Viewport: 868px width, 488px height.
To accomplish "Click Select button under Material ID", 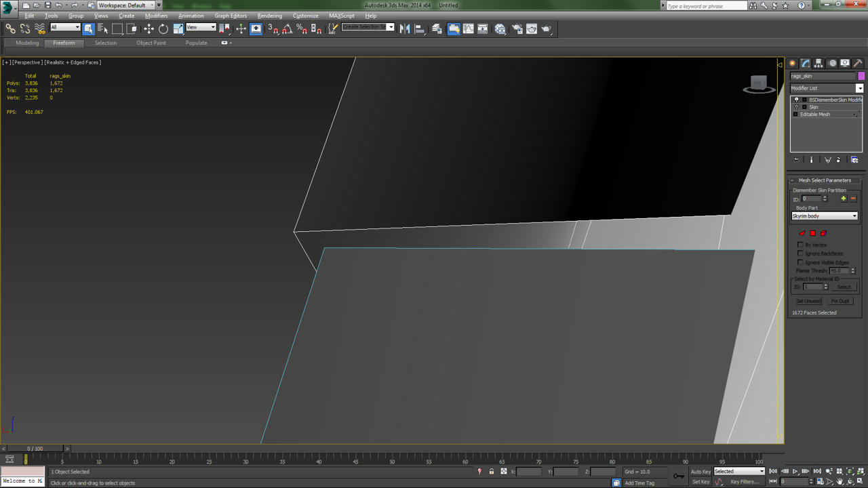I will (x=844, y=287).
